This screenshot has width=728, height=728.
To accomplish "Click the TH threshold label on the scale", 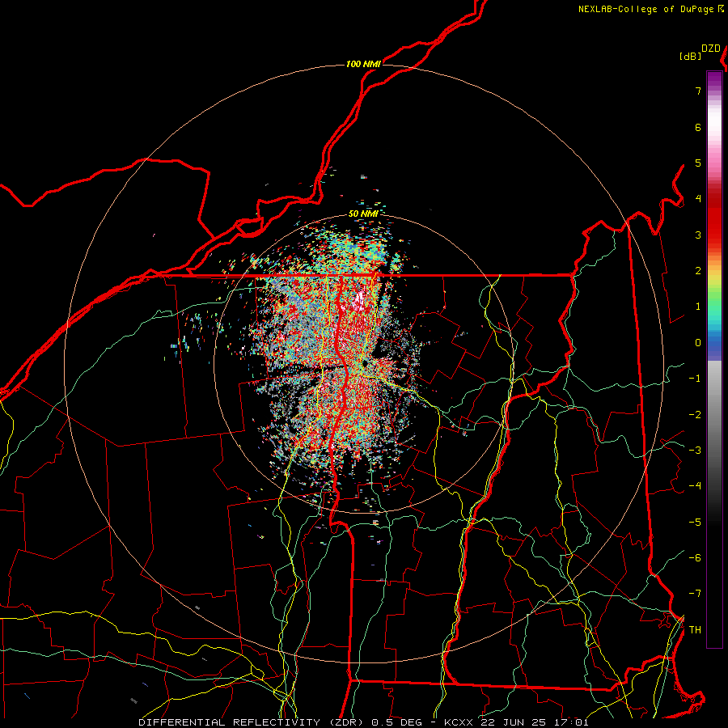I will pos(695,629).
